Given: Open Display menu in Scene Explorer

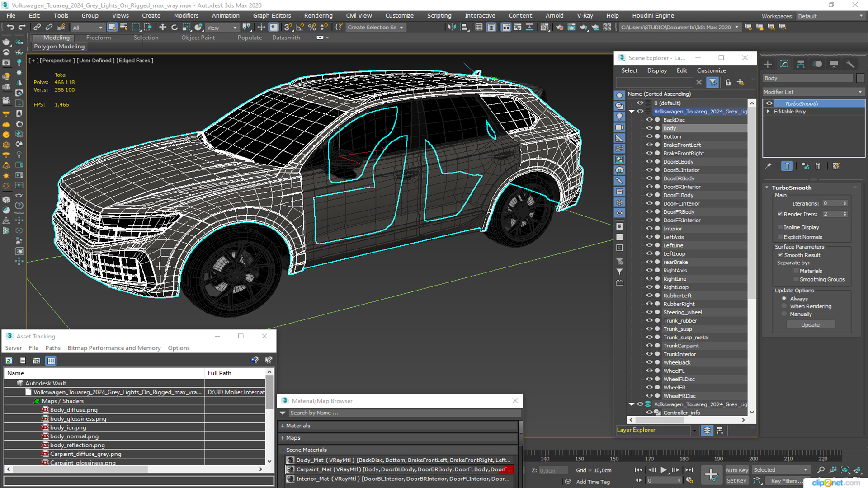Looking at the screenshot, I should coord(656,70).
